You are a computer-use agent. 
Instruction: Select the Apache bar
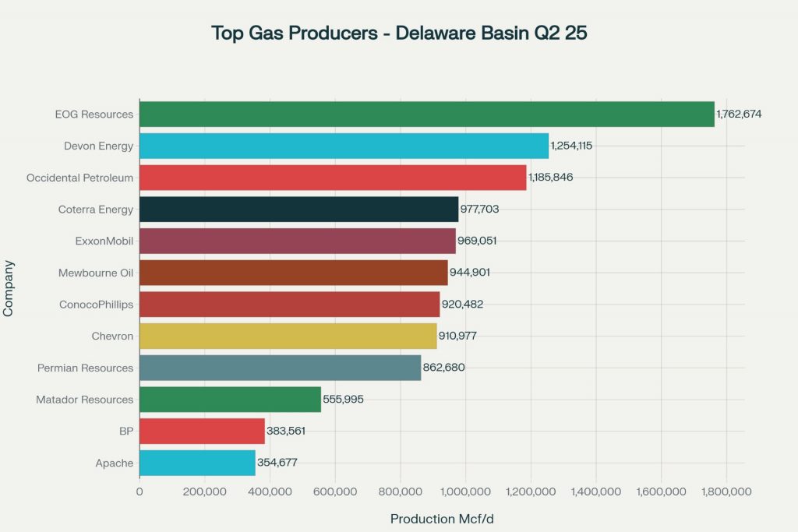click(x=197, y=463)
